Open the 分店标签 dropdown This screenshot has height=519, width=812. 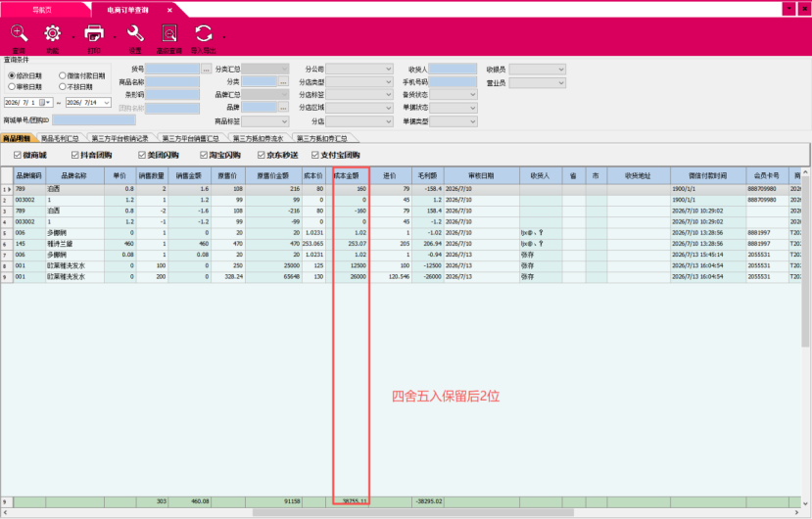point(359,95)
